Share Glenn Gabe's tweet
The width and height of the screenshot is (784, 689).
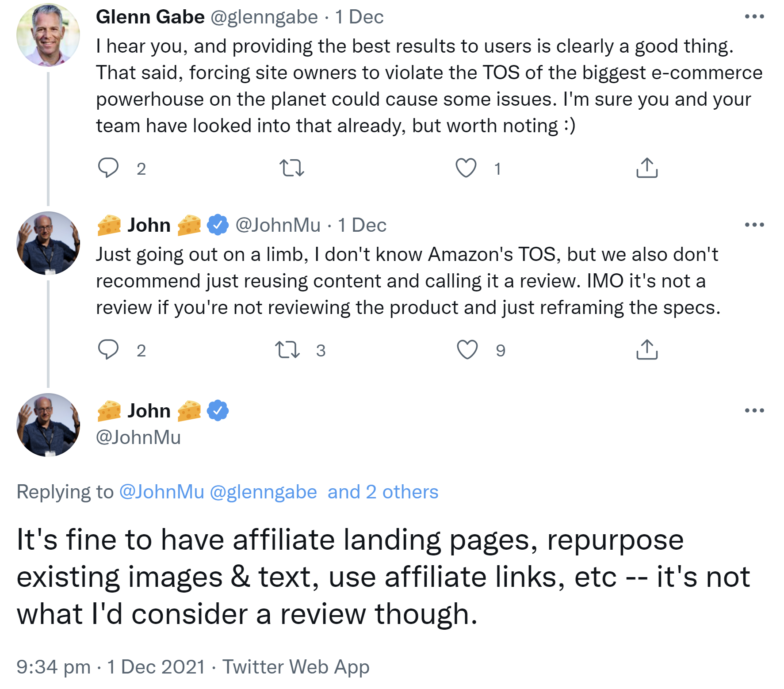pyautogui.click(x=647, y=168)
